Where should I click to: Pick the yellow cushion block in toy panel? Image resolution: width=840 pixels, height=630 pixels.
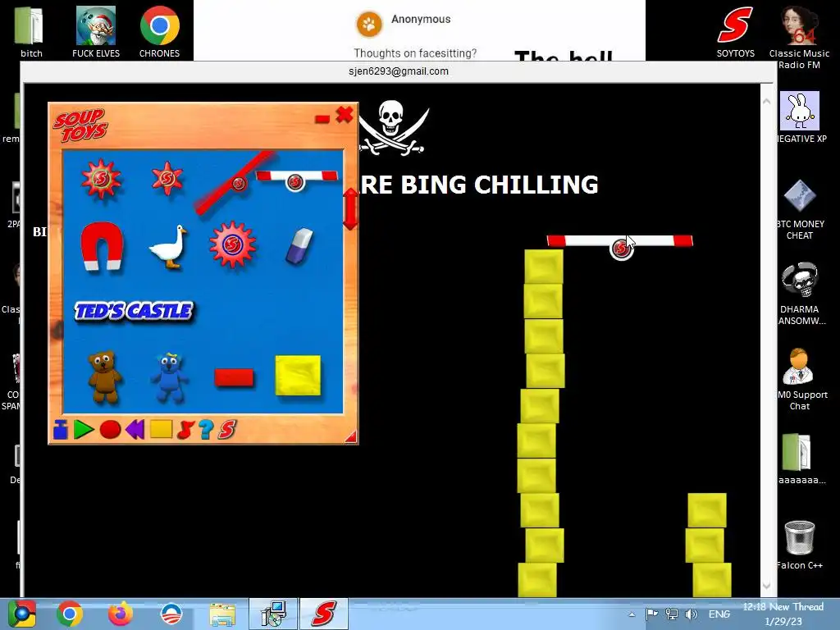[298, 376]
